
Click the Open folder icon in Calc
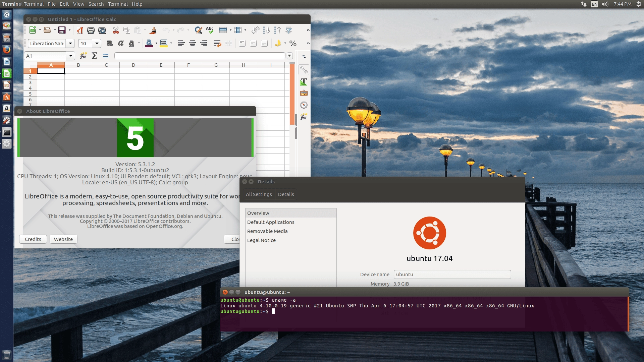tap(47, 30)
